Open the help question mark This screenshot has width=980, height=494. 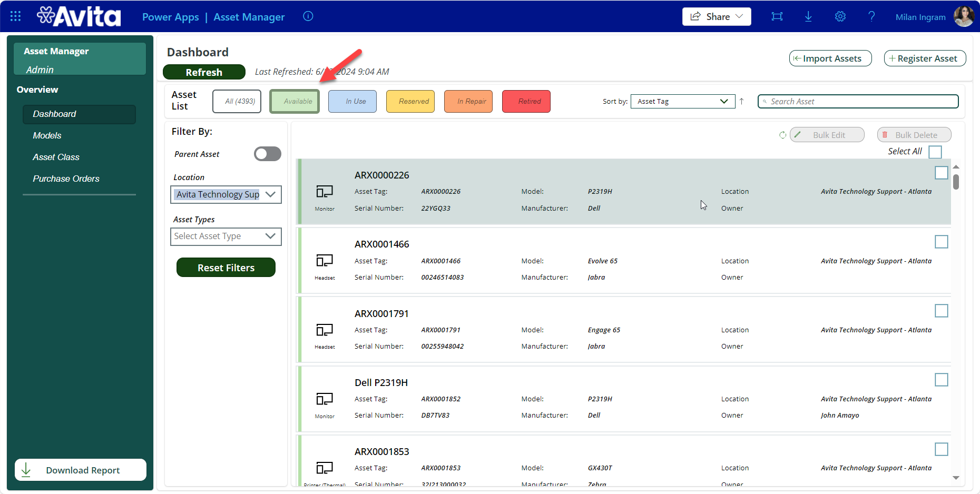(871, 16)
